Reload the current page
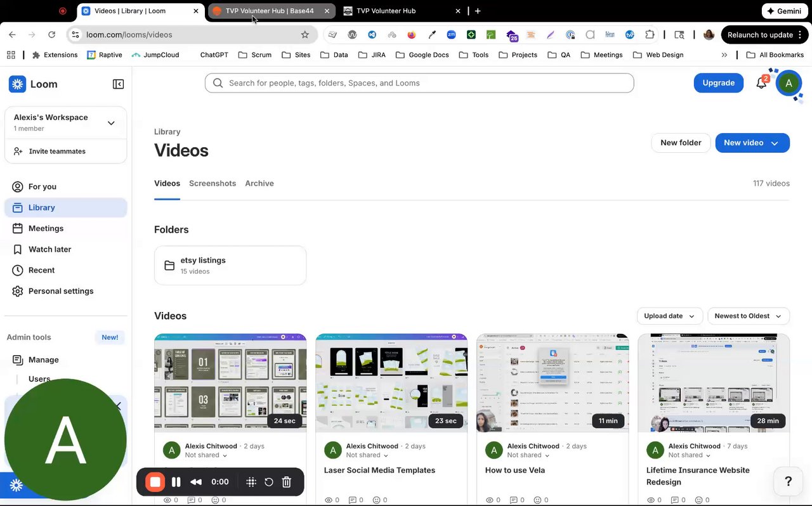The height and width of the screenshot is (506, 812). [x=52, y=35]
